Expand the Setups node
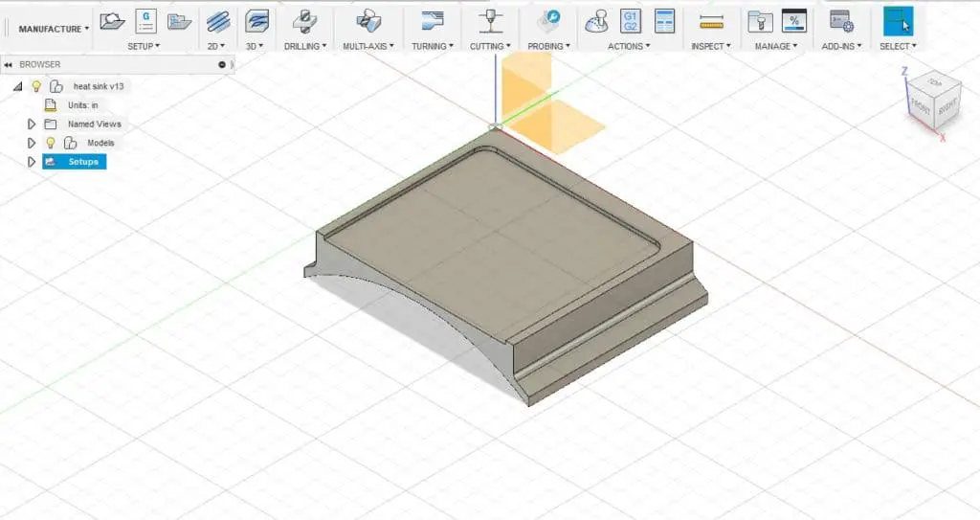Screen dimensions: 980x520 pyautogui.click(x=32, y=162)
